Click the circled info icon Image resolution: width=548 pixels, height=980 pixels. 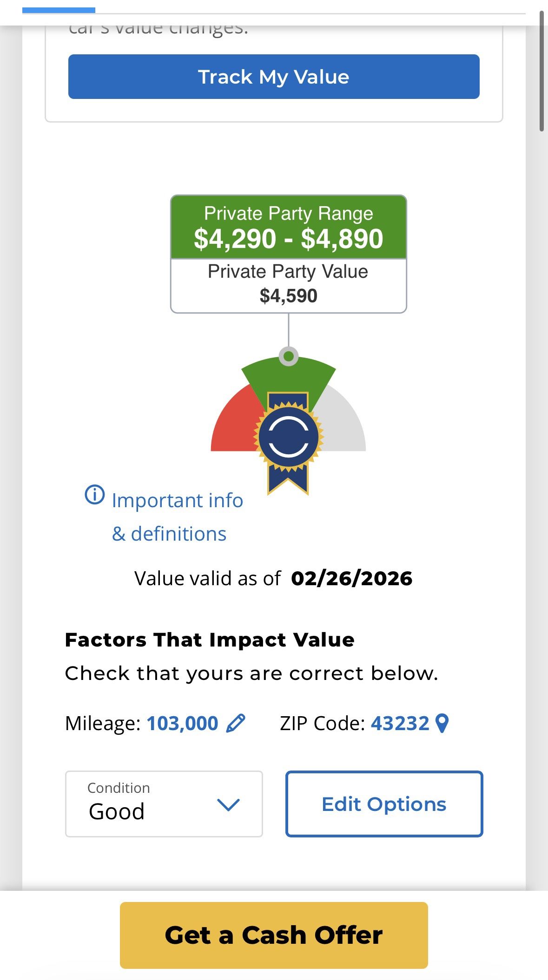[94, 495]
